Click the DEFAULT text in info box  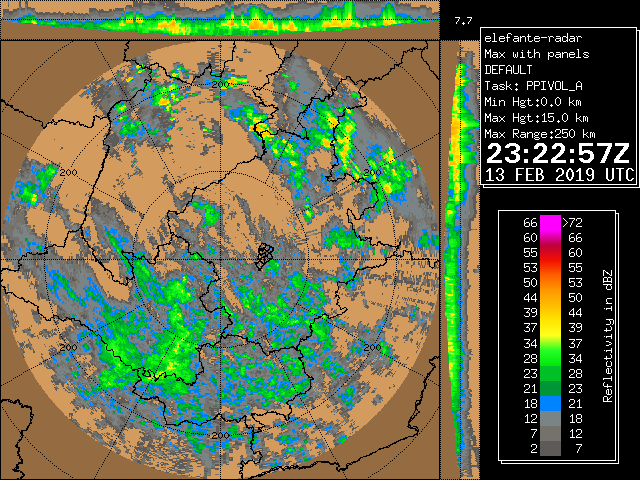pyautogui.click(x=511, y=70)
